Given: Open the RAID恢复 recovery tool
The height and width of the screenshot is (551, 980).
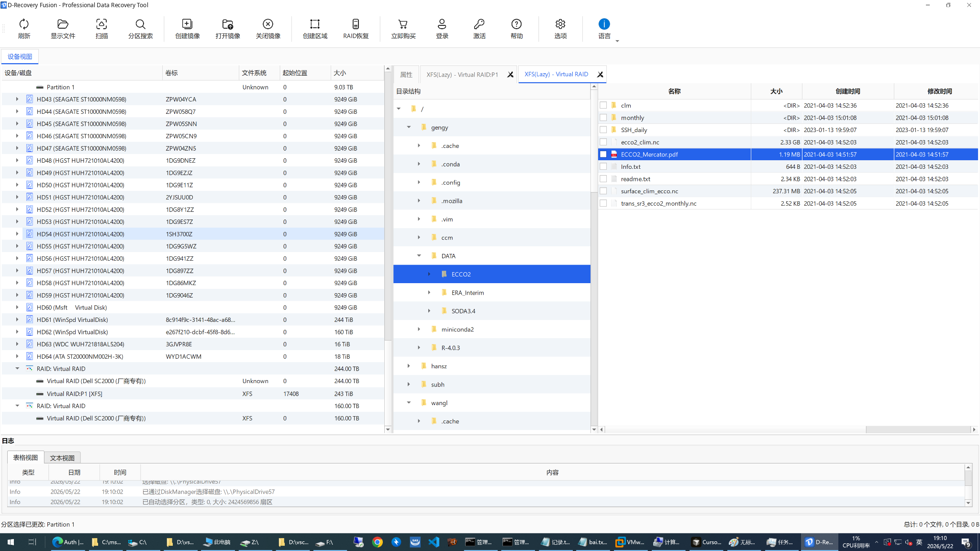Looking at the screenshot, I should tap(356, 29).
